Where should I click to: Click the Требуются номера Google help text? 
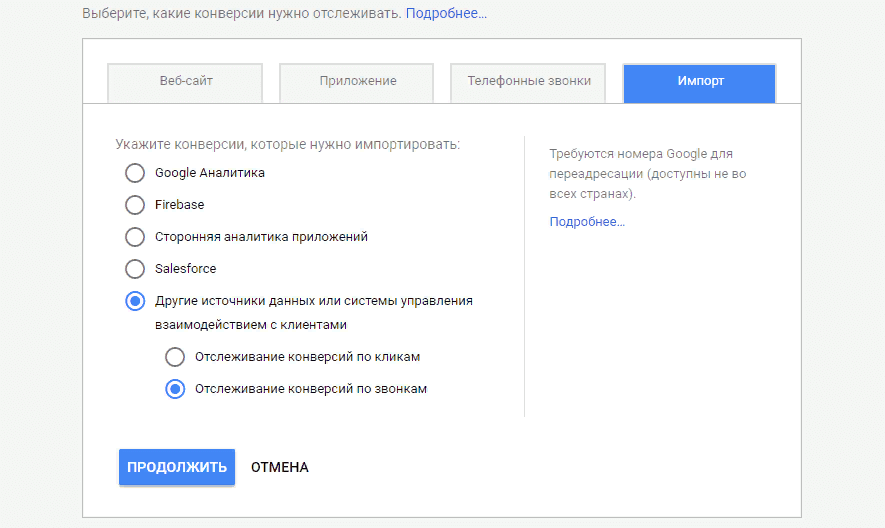641,173
